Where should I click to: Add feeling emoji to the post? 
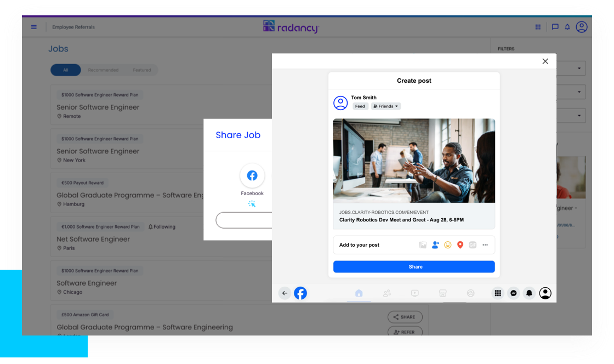click(x=448, y=245)
